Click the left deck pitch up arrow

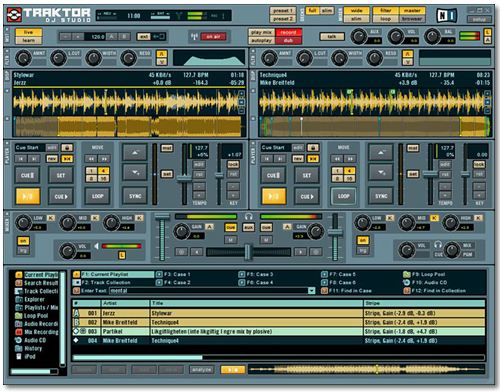[135, 153]
